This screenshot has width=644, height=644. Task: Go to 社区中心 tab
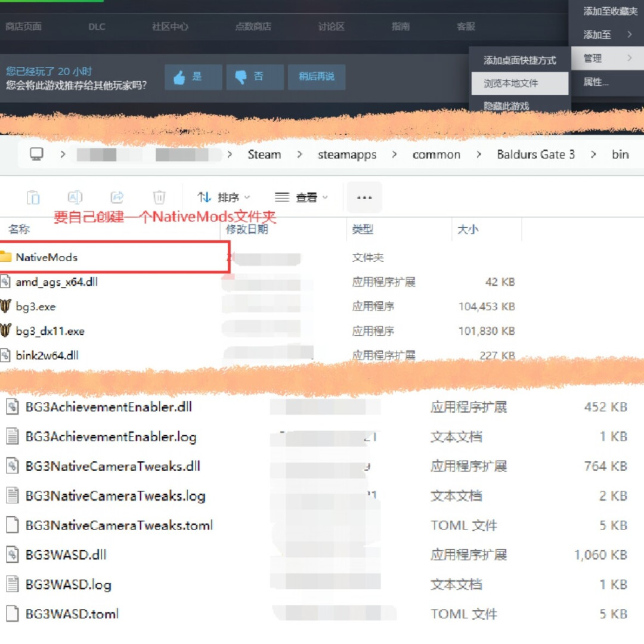point(170,27)
